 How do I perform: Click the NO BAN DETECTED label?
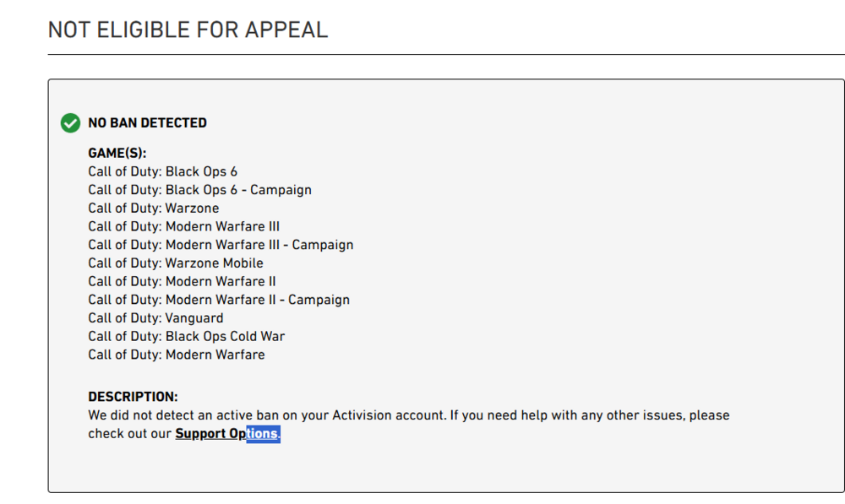[148, 122]
